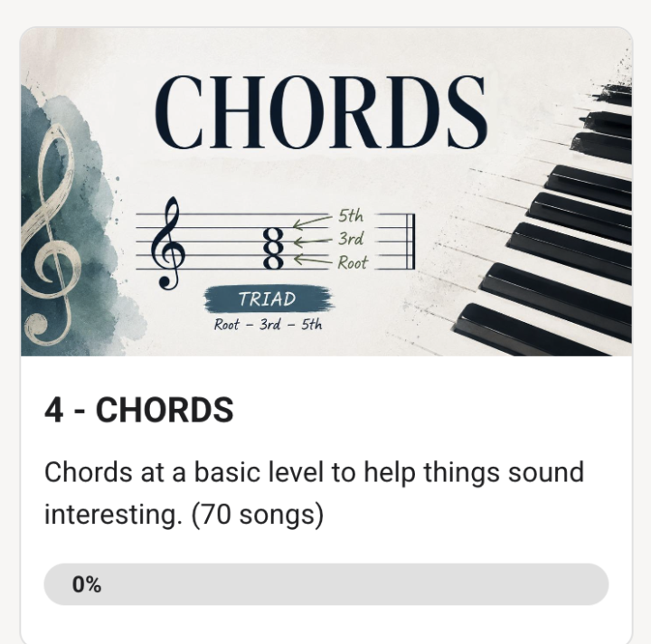Screen dimensions: 651x644
Task: Click the chords course description text
Action: pyautogui.click(x=315, y=493)
